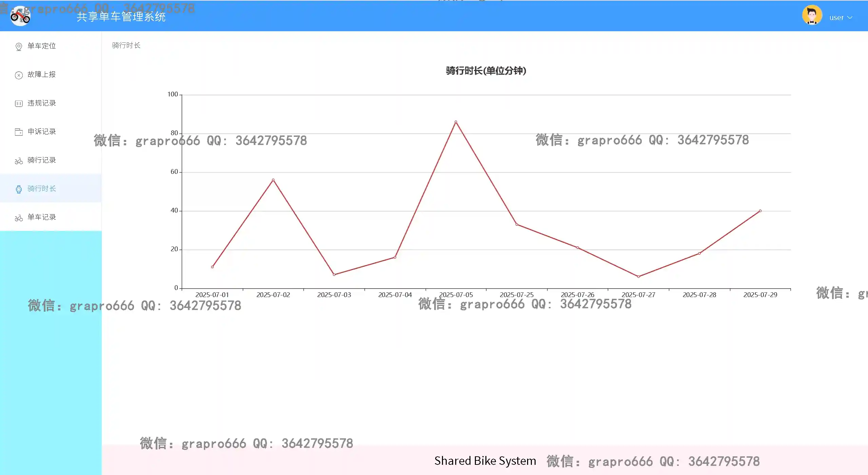Click the 骑行时长 breadcrumb text
This screenshot has width=868, height=475.
(126, 45)
